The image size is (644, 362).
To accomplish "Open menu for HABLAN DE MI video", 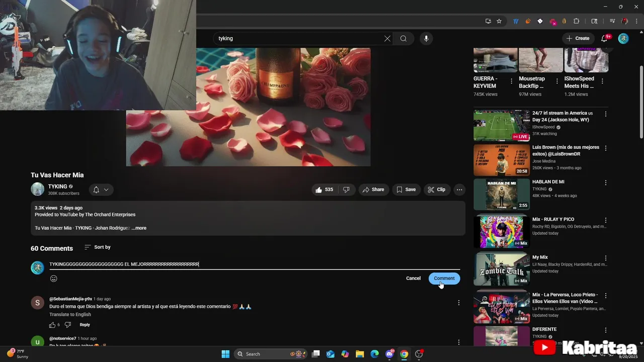I will point(606,183).
